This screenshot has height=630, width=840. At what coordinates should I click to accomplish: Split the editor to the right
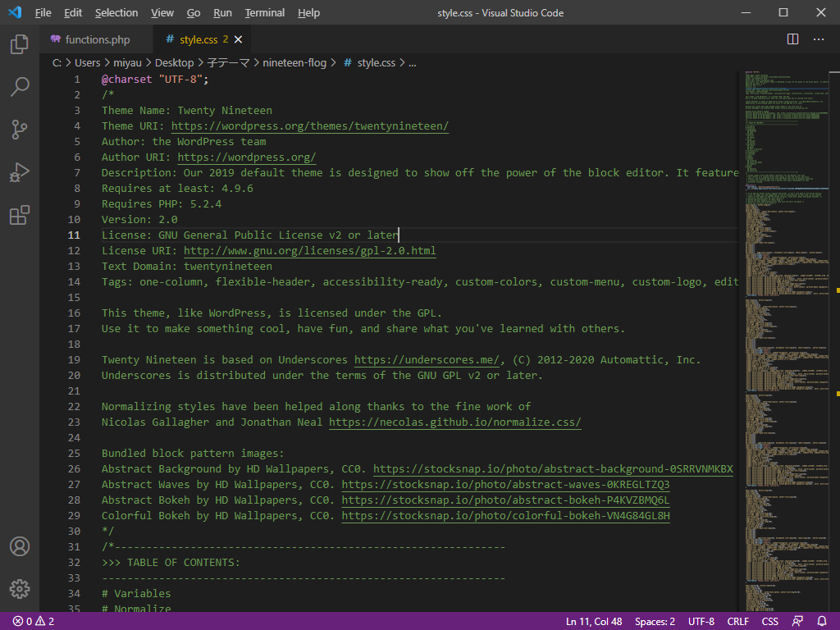coord(793,39)
